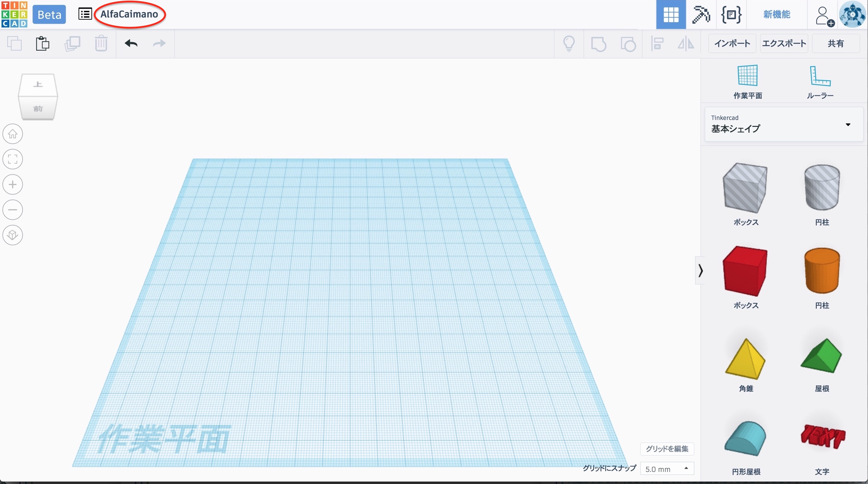Open the design list icon beside AlfaCaimano

(85, 14)
